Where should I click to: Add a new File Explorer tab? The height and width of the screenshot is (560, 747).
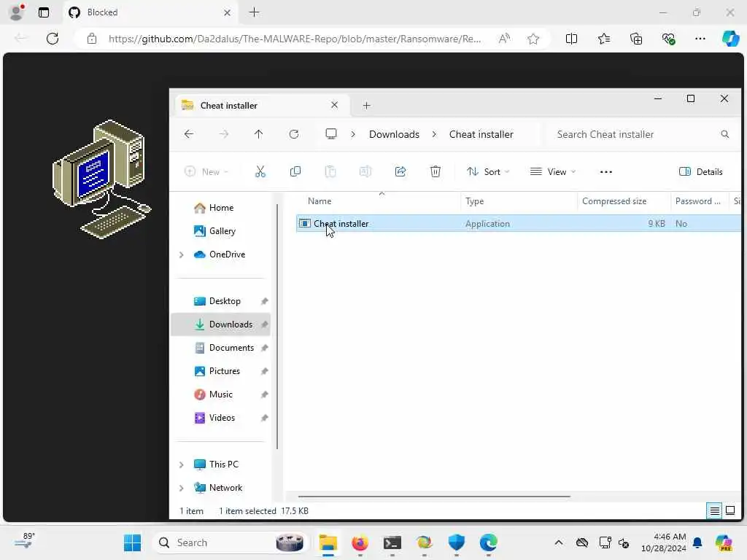coord(366,106)
